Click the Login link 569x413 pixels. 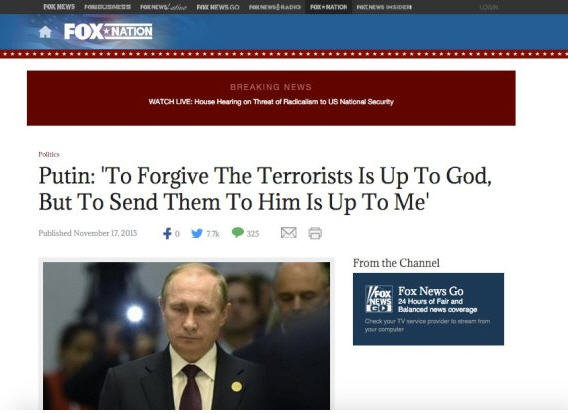click(488, 7)
